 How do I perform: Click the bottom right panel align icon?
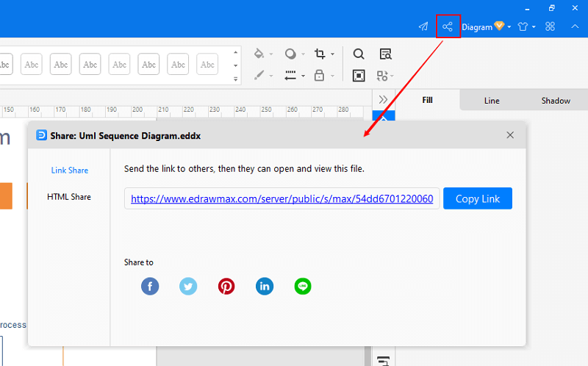coord(383,361)
